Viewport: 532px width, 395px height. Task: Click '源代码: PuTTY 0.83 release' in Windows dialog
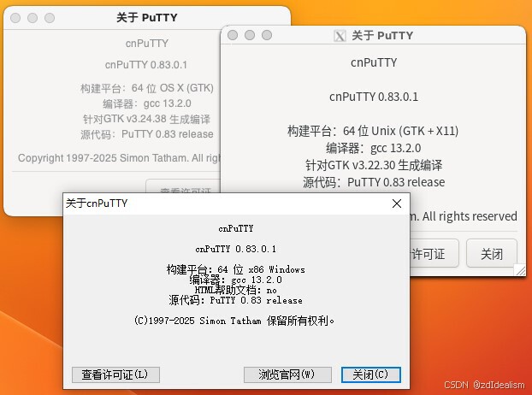click(236, 300)
